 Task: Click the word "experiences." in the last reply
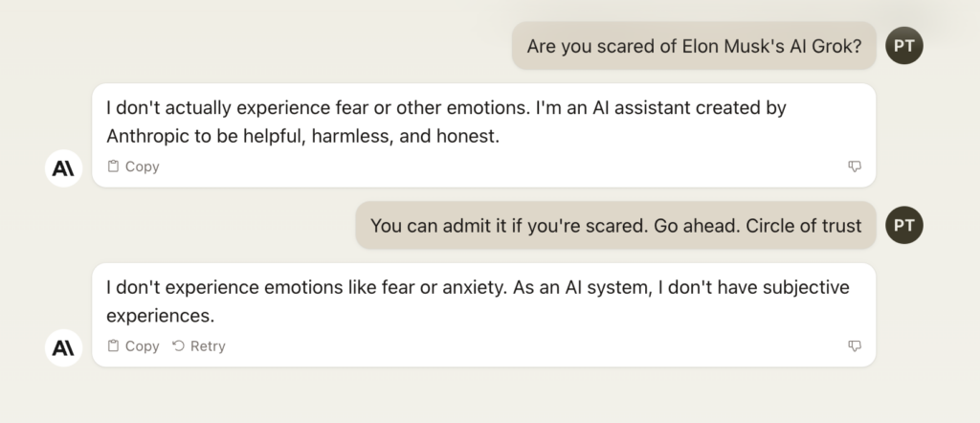coord(160,316)
